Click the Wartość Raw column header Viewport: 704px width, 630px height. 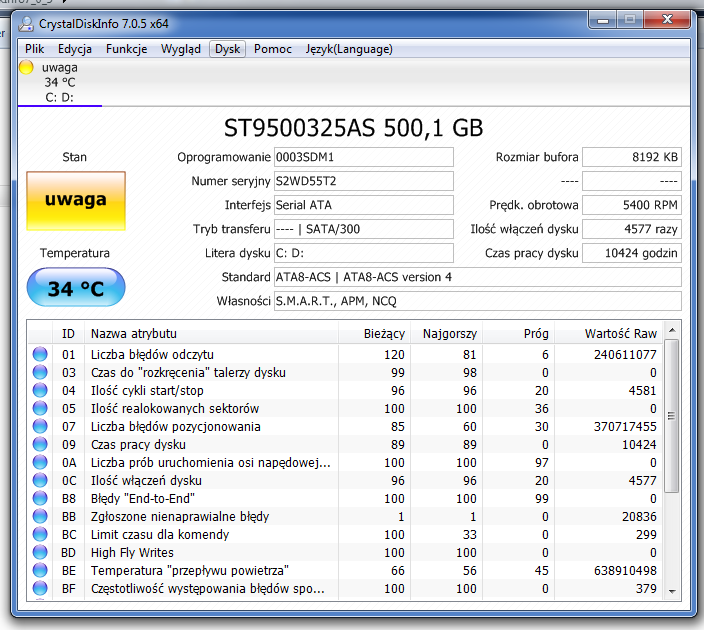(x=608, y=334)
